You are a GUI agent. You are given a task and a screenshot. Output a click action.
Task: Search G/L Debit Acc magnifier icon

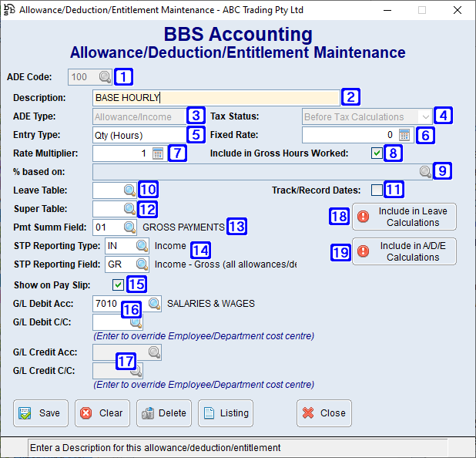tap(154, 304)
